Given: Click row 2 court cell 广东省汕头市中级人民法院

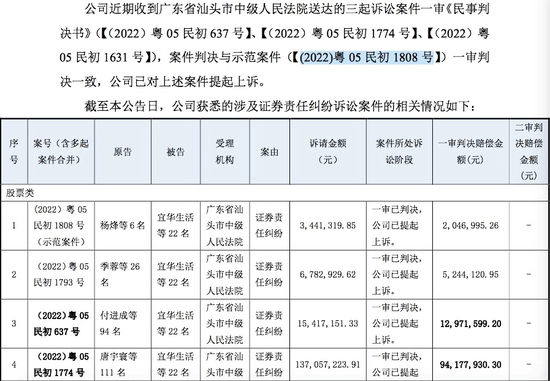Looking at the screenshot, I should [x=225, y=274].
